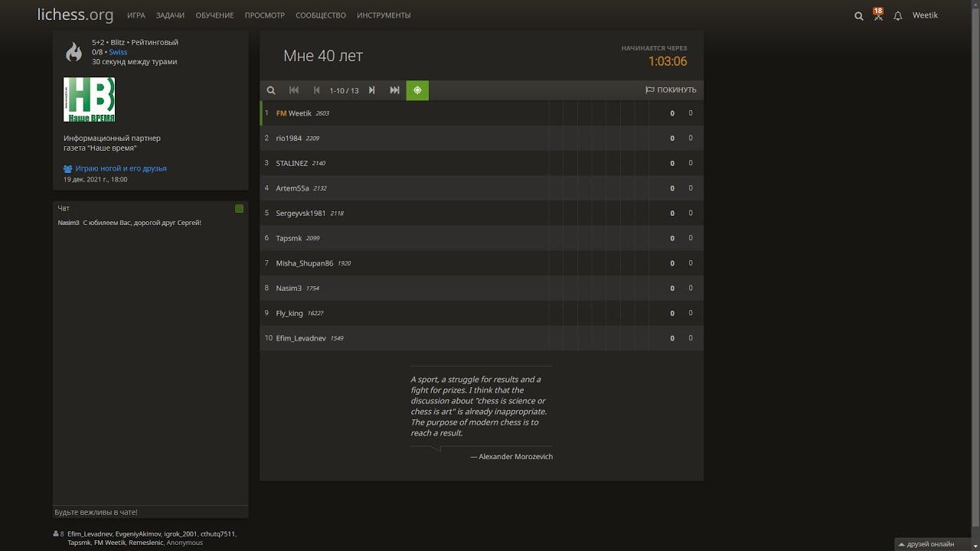The image size is (980, 551).
Task: Click the Наше время newspaper logo
Action: [x=89, y=99]
